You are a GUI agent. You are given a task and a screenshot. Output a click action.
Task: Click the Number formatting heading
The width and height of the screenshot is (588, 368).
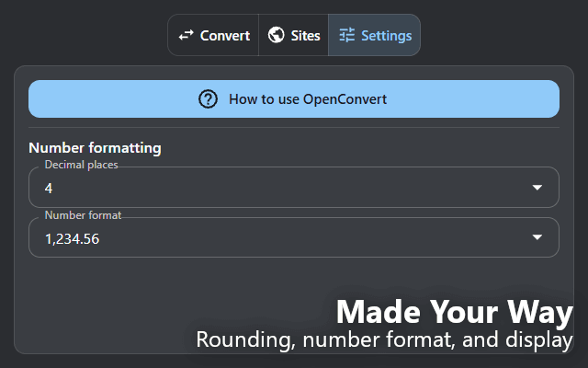(95, 148)
